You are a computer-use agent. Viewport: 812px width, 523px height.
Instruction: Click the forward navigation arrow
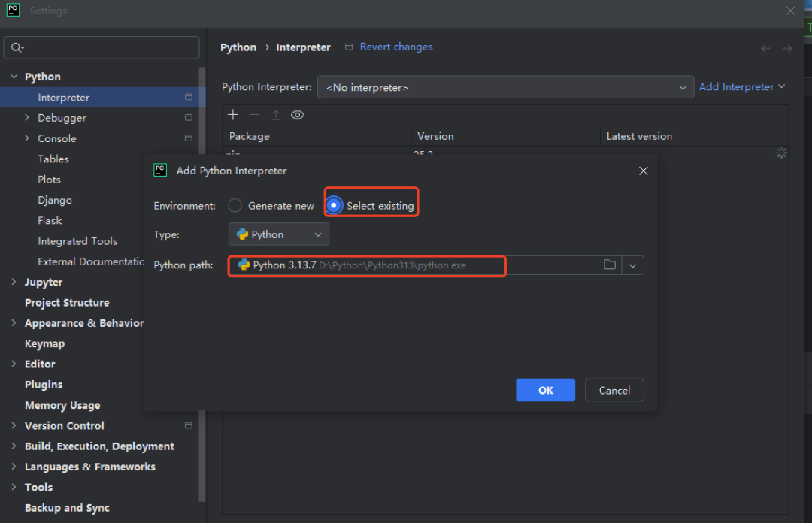[787, 48]
